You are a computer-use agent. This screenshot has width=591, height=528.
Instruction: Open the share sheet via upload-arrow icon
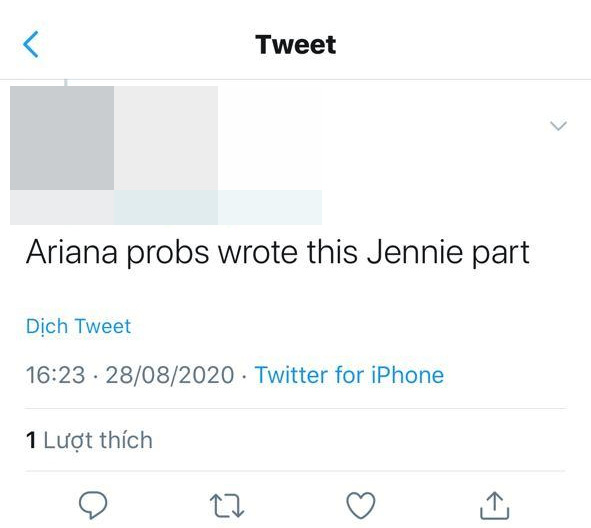coord(495,506)
